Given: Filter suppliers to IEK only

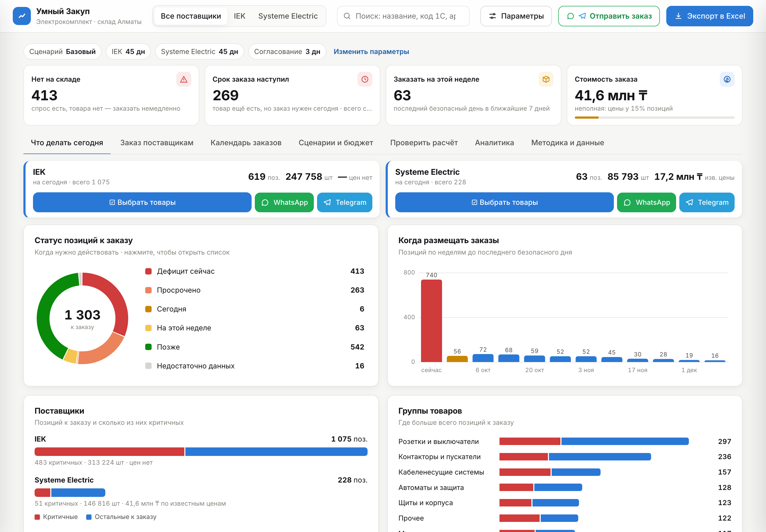Looking at the screenshot, I should [239, 16].
